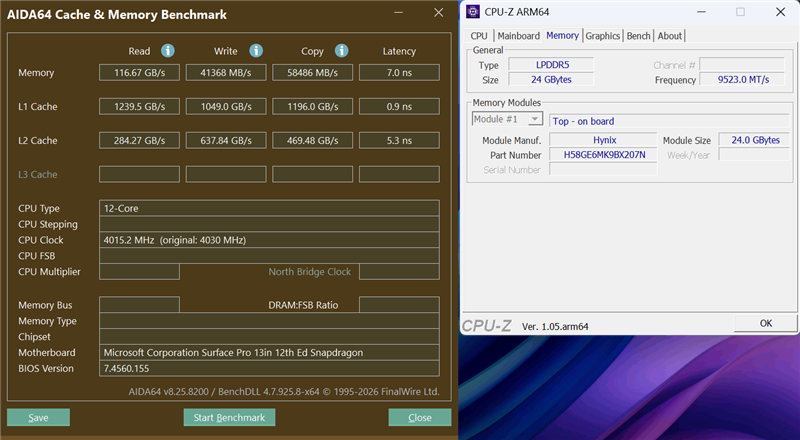800x440 pixels.
Task: Minimize the CPU-Z ARM64 window
Action: [702, 12]
